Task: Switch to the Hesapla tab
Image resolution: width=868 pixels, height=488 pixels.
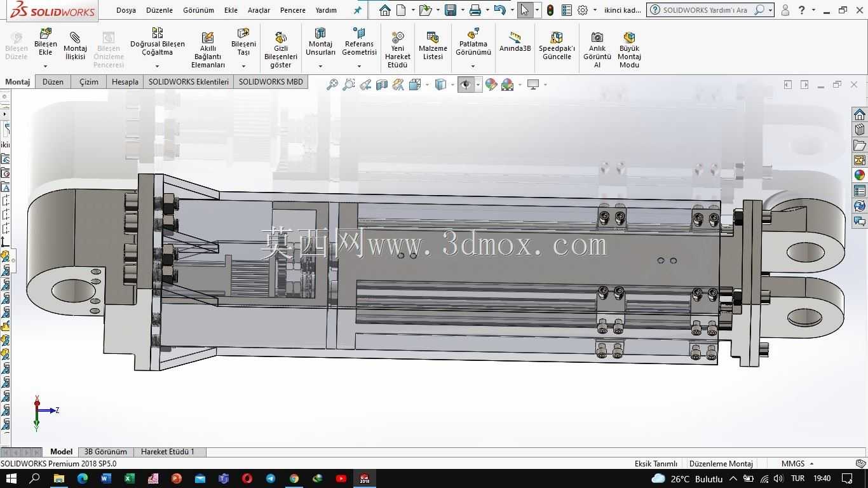Action: (125, 81)
